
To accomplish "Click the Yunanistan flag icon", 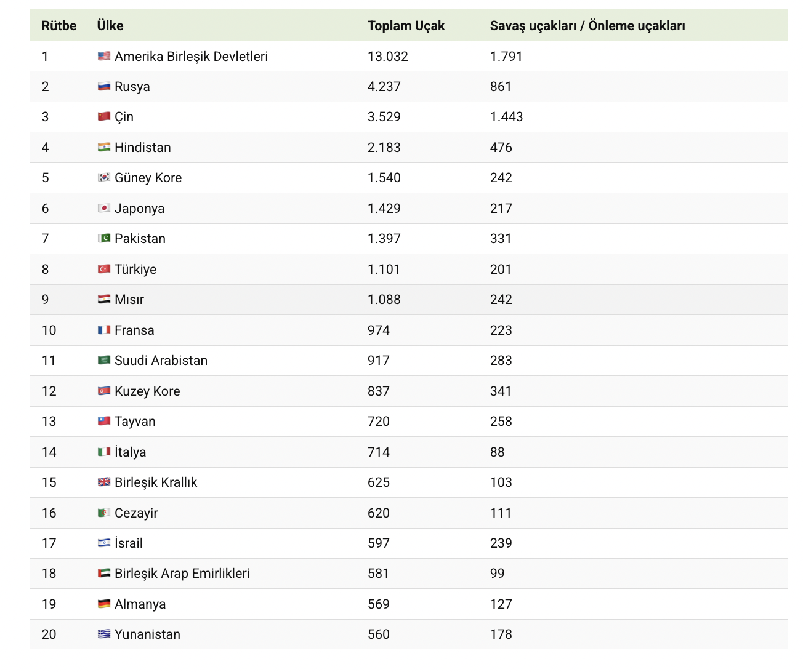I will [x=103, y=634].
